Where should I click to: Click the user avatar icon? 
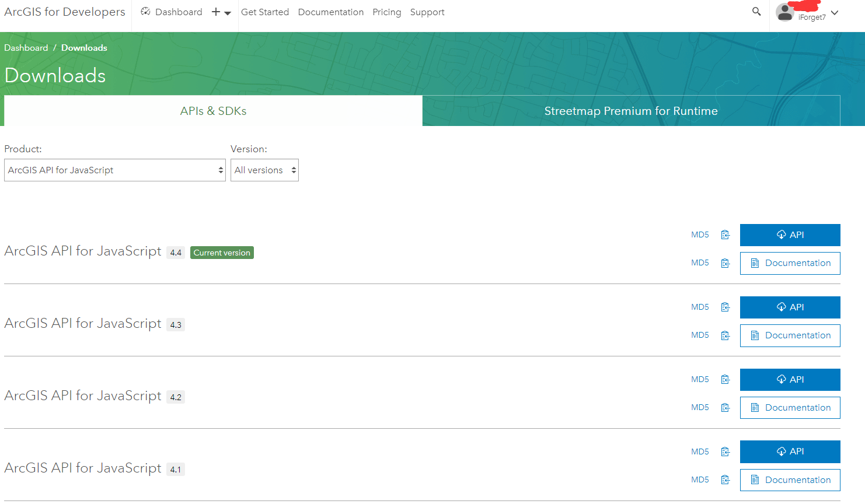[x=785, y=12]
